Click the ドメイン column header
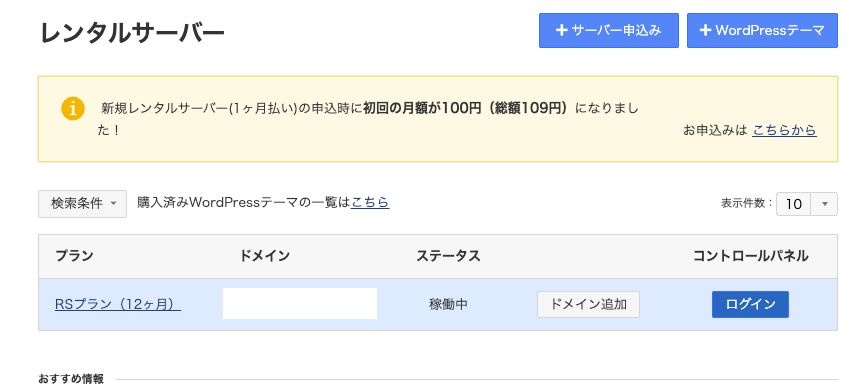849x387 pixels. [264, 256]
